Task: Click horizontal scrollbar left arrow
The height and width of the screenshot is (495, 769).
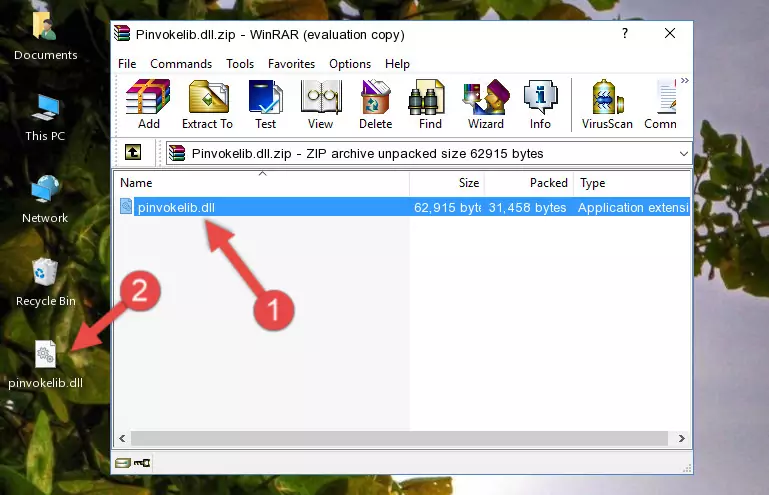Action: [x=122, y=438]
